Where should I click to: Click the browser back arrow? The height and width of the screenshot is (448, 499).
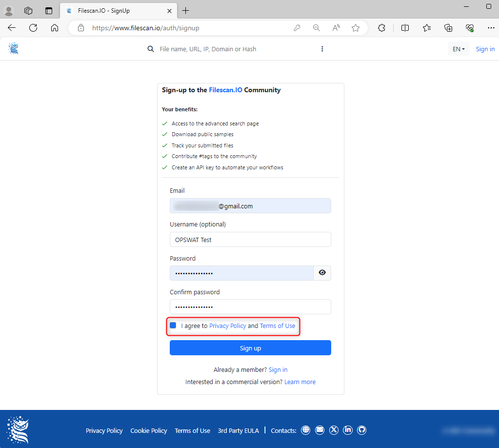pyautogui.click(x=12, y=28)
